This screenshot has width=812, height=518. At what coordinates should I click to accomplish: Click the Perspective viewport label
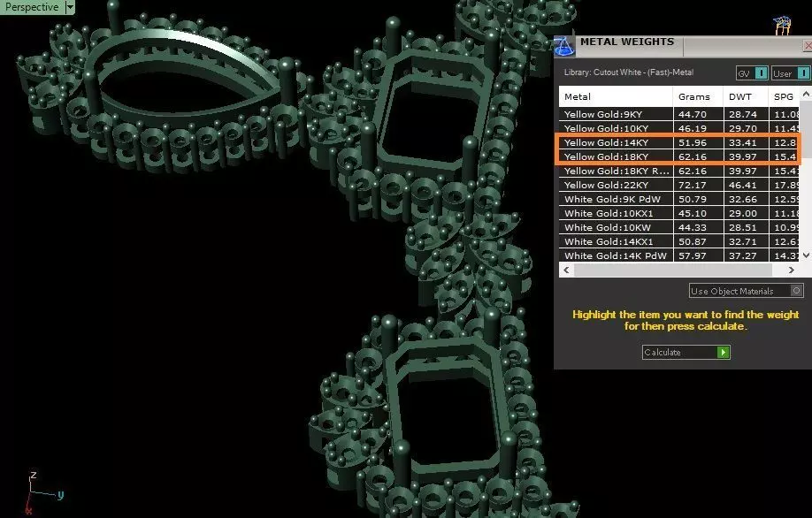point(32,7)
